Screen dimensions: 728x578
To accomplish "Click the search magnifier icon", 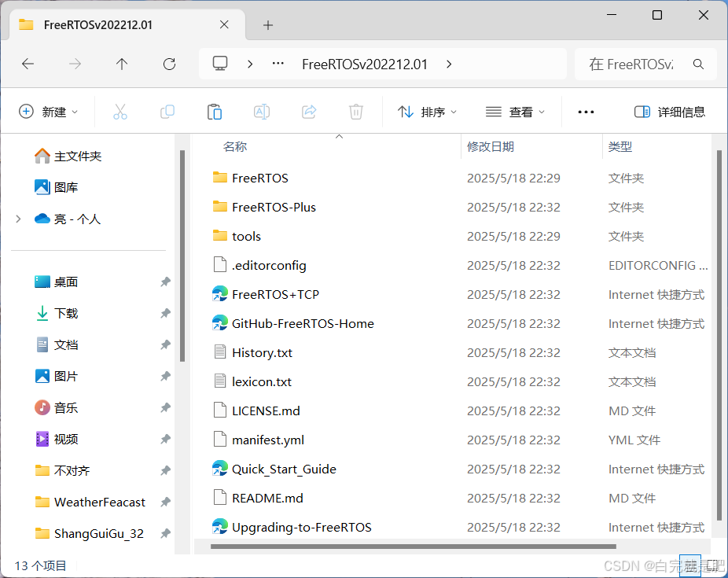I will [698, 64].
